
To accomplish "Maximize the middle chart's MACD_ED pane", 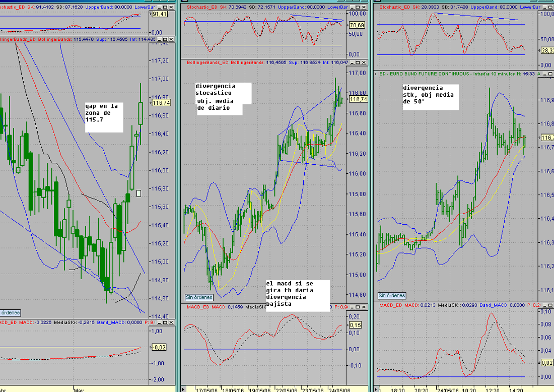I will point(358,307).
